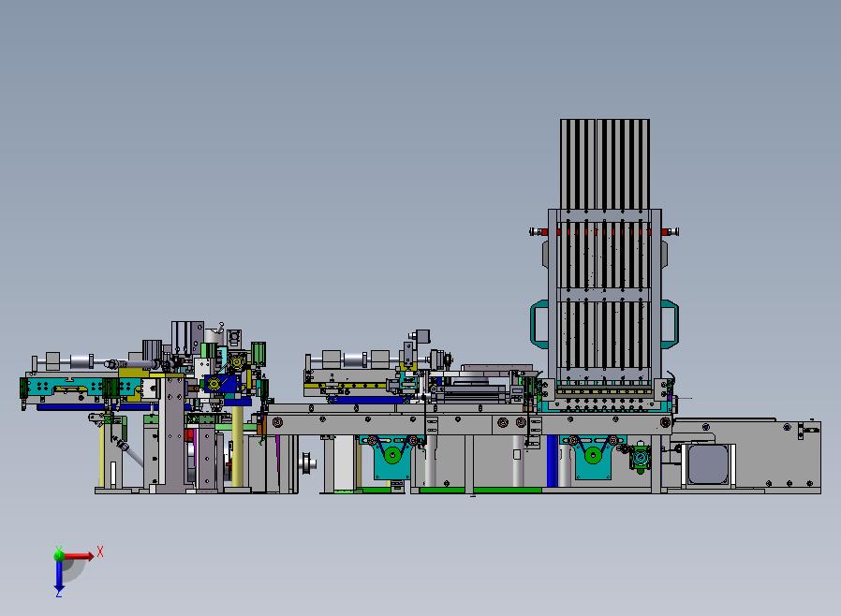Click the green Y axis origin ball of the triad
Screen dimensions: 841x616
pyautogui.click(x=58, y=554)
